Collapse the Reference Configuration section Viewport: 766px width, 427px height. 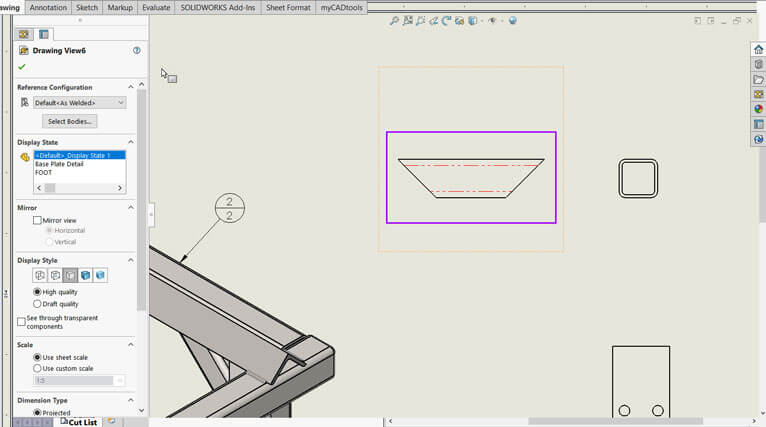(130, 87)
